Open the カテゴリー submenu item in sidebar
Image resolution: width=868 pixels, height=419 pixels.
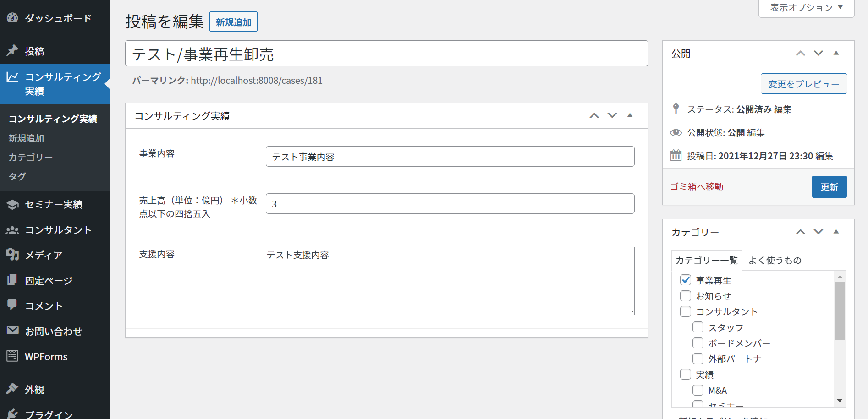[31, 158]
